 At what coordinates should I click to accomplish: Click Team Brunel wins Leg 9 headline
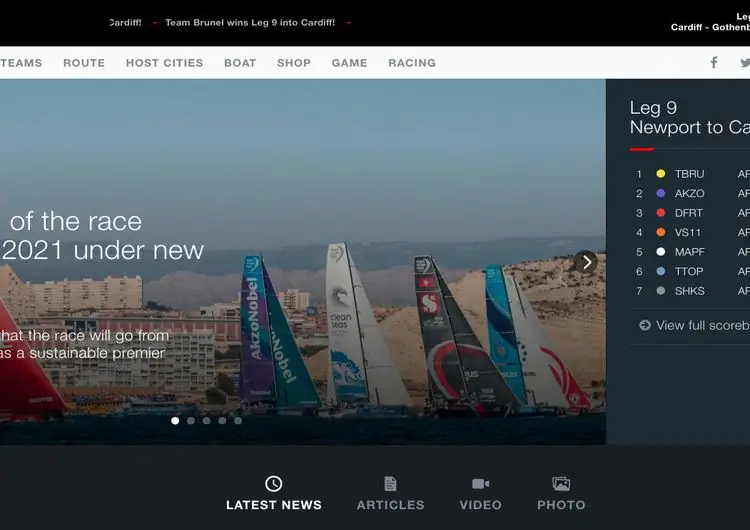tap(250, 22)
